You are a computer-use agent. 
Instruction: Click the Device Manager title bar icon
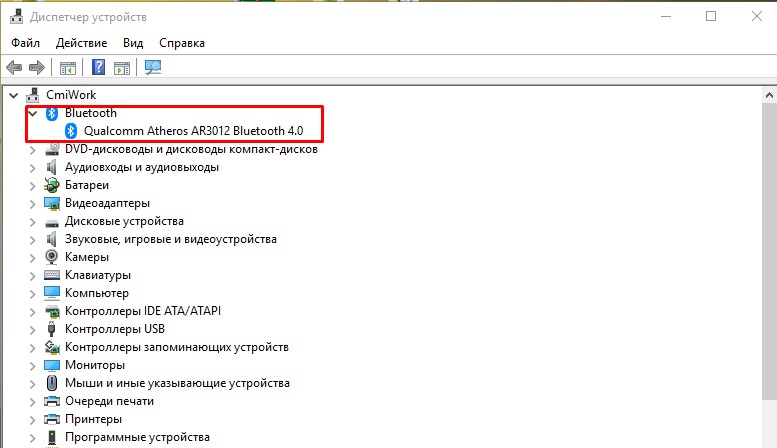coord(16,16)
